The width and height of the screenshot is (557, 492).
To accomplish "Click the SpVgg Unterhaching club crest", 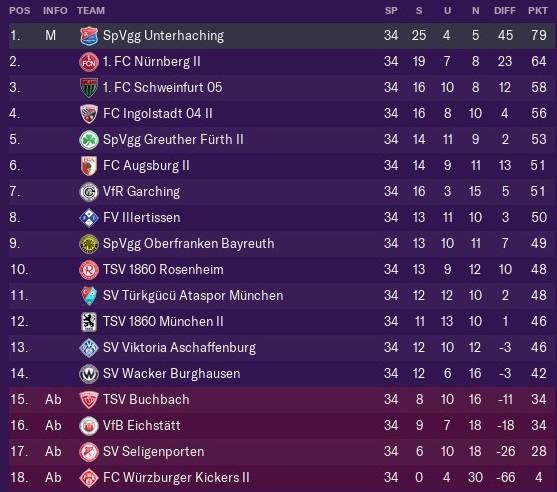I will (89, 36).
